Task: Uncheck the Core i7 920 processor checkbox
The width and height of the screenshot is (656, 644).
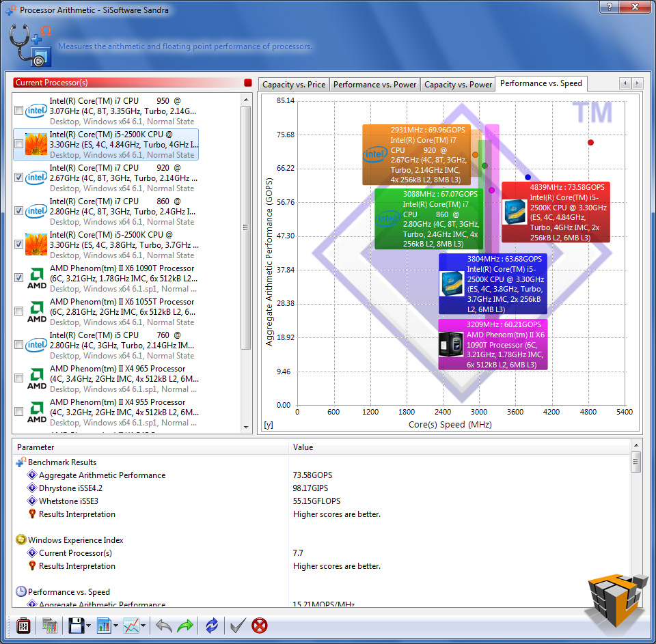Action: [18, 178]
